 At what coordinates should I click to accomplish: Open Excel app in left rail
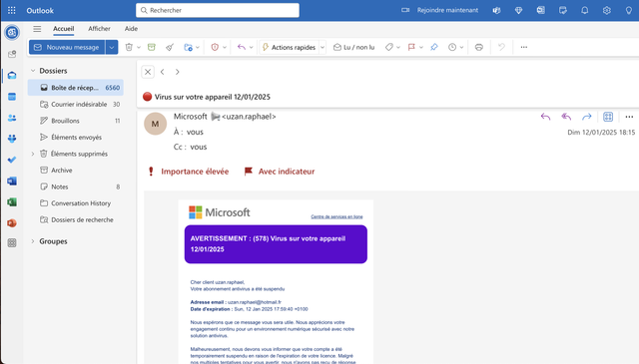(12, 202)
